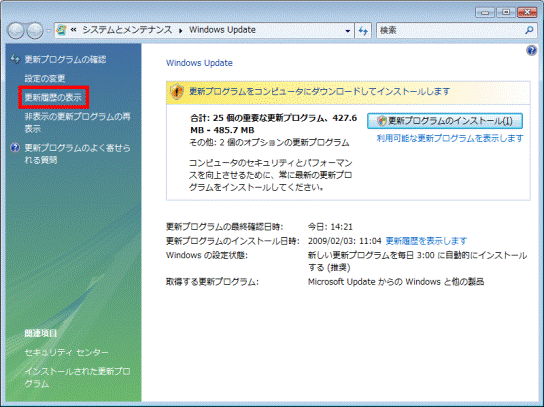The width and height of the screenshot is (544, 407).
Task: Close the Windows Update window
Action: coord(527,12)
